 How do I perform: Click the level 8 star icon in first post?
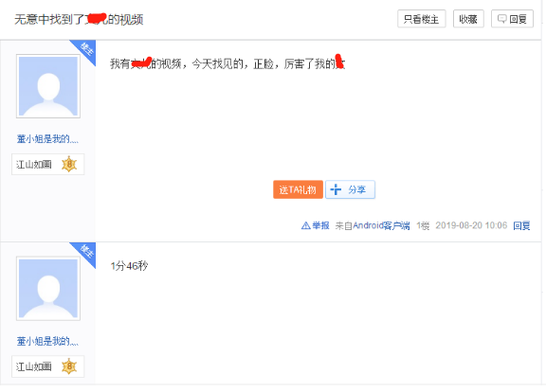[69, 164]
